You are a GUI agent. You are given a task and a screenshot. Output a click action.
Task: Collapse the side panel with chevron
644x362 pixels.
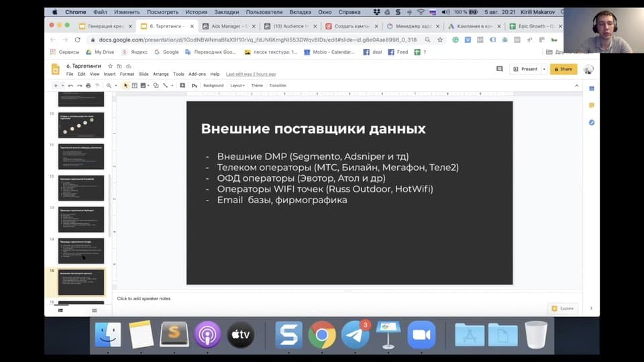point(592,308)
